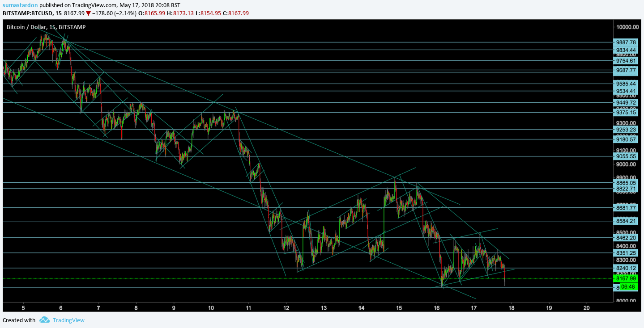This screenshot has height=328, width=644.
Task: Select the 9585.44 price level label
Action: [x=626, y=84]
